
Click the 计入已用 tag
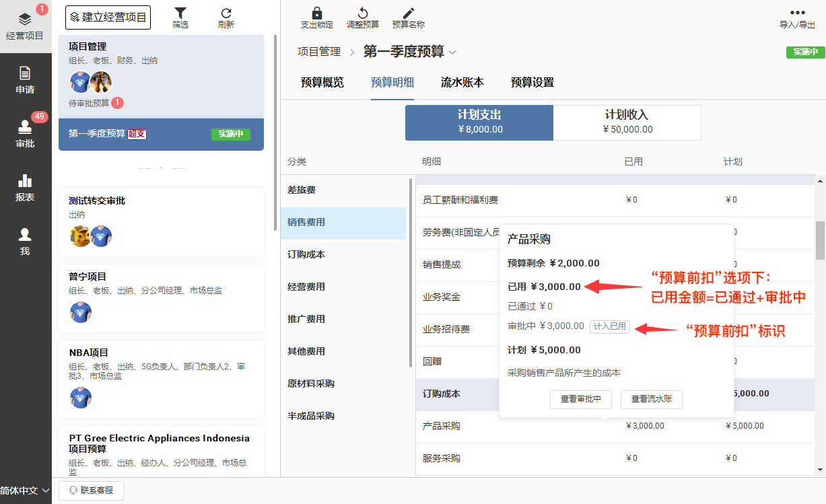click(610, 326)
